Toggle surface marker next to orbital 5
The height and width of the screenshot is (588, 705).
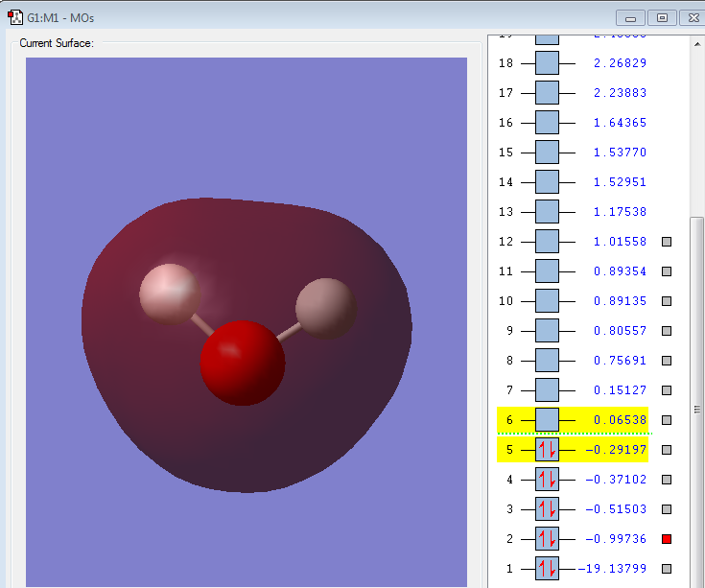(x=667, y=450)
